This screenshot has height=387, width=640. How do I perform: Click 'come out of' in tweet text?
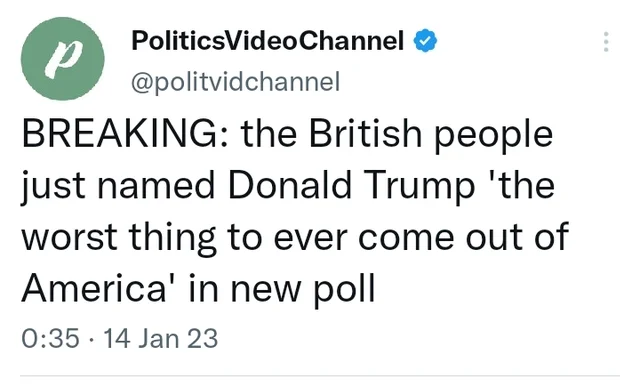click(464, 236)
